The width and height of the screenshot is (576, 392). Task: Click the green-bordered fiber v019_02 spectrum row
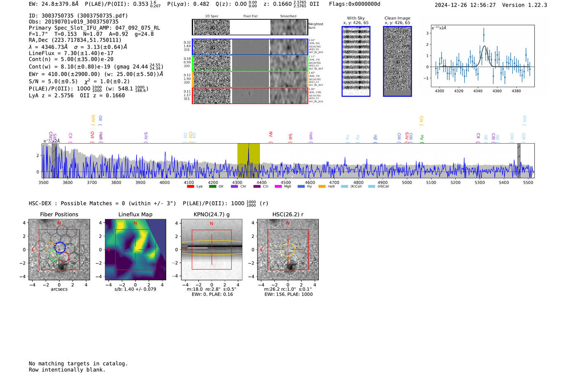click(x=250, y=63)
